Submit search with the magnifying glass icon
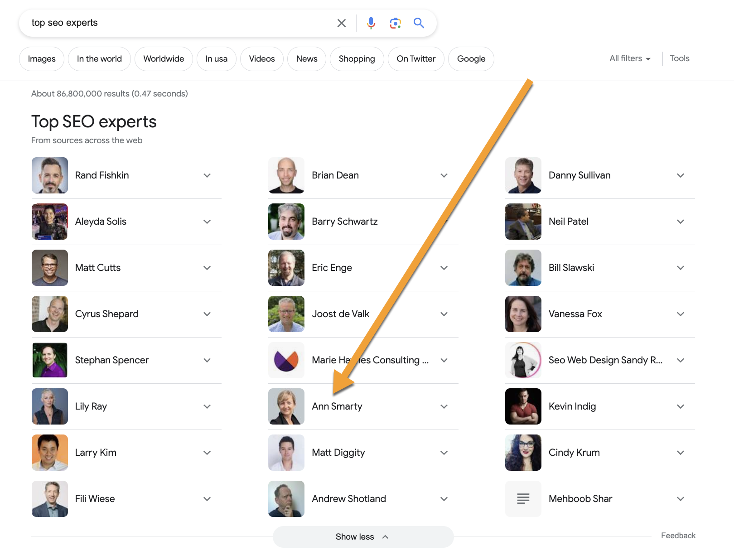 click(x=419, y=23)
